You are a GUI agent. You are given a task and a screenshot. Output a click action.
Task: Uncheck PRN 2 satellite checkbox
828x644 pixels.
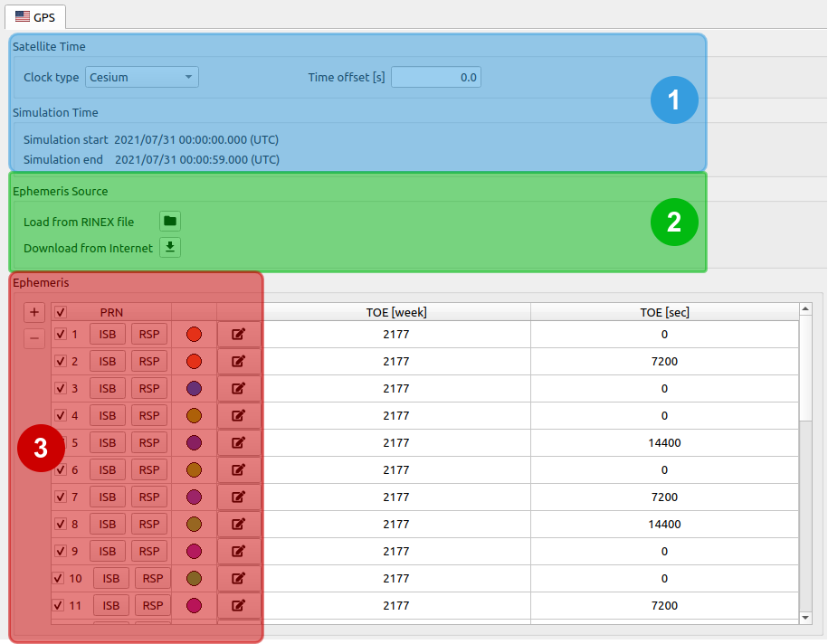click(x=61, y=362)
